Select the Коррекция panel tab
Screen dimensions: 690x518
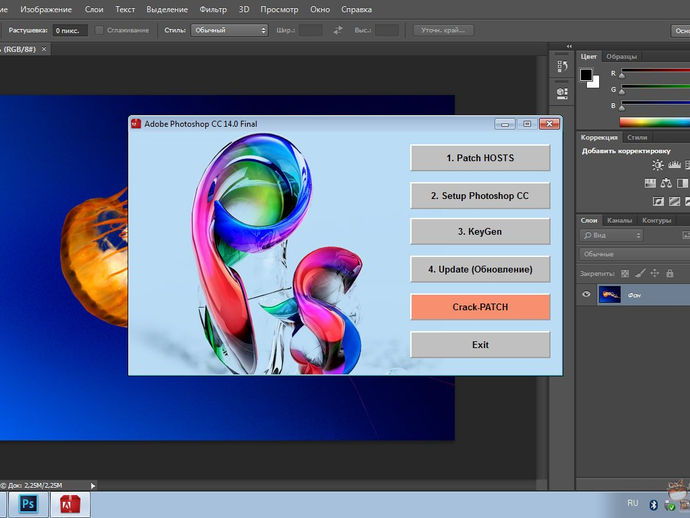pyautogui.click(x=599, y=137)
